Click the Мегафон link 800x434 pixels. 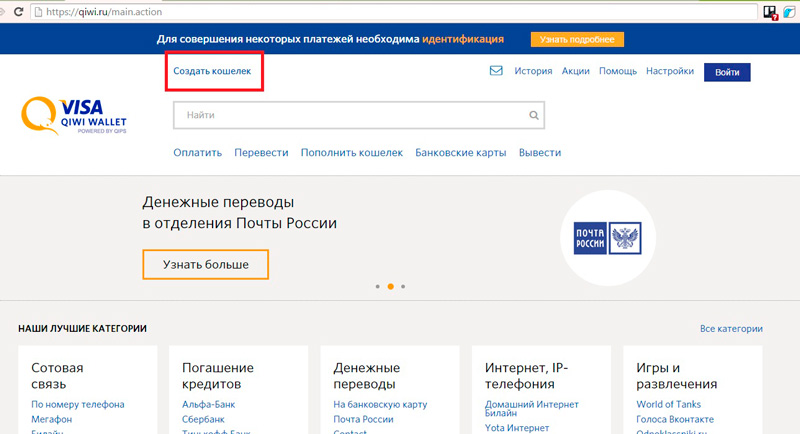[52, 419]
